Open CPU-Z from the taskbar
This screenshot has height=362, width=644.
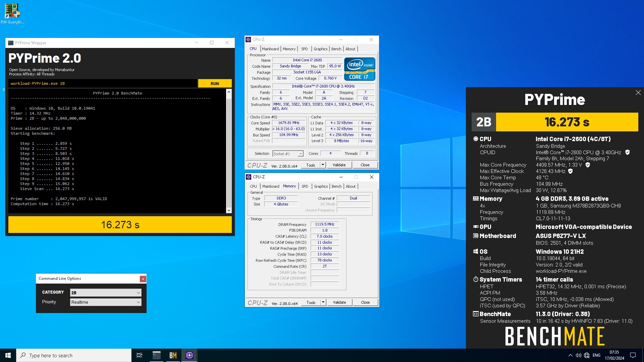(190, 355)
